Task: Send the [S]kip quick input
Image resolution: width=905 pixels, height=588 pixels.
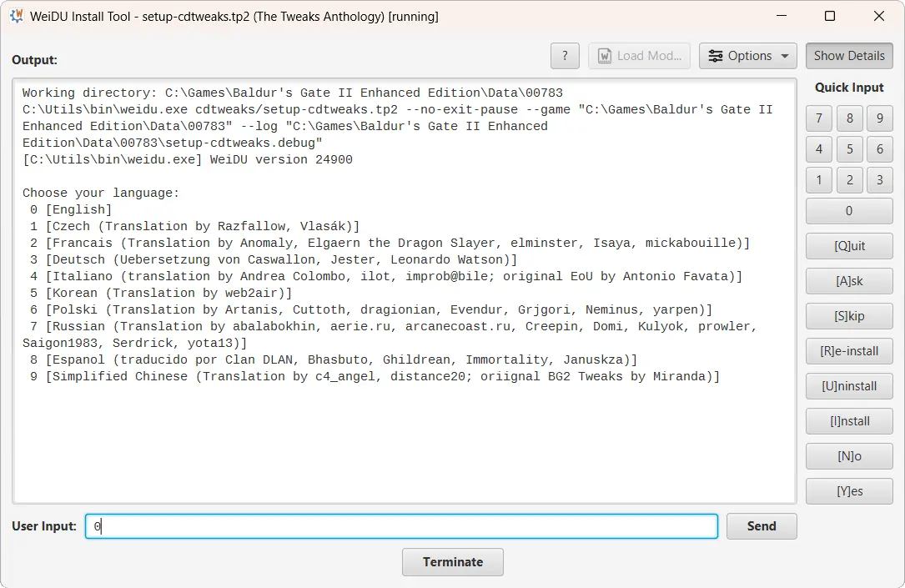Action: pyautogui.click(x=849, y=316)
